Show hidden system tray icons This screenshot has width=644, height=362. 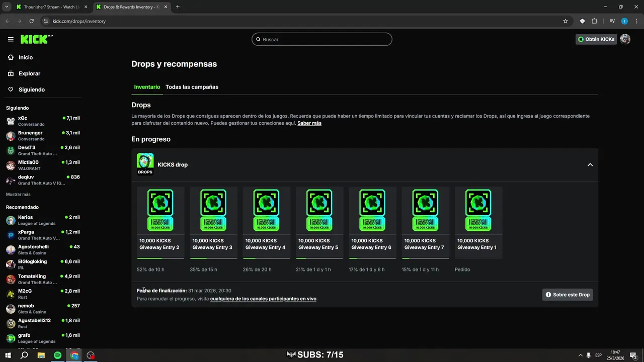click(580, 355)
